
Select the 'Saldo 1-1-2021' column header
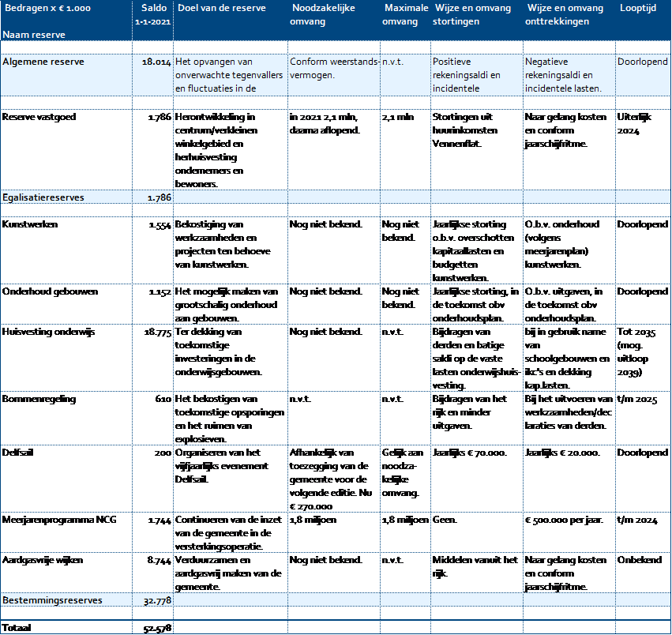153,14
